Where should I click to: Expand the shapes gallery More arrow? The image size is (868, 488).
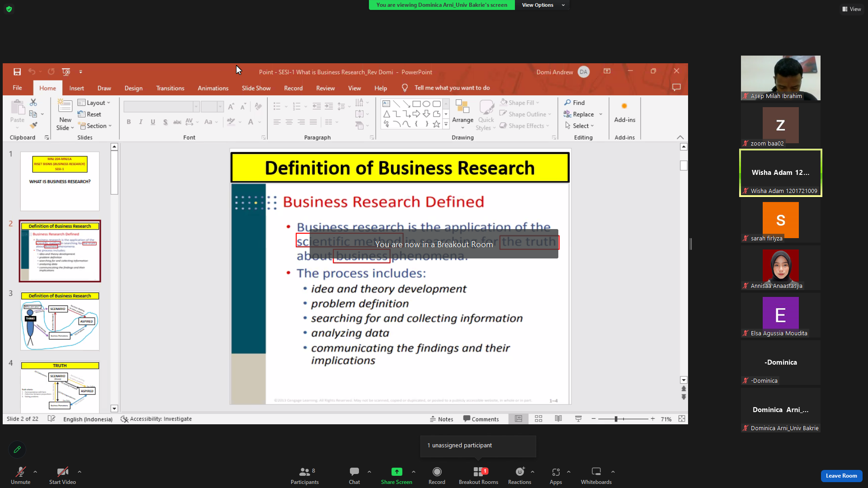pos(446,125)
